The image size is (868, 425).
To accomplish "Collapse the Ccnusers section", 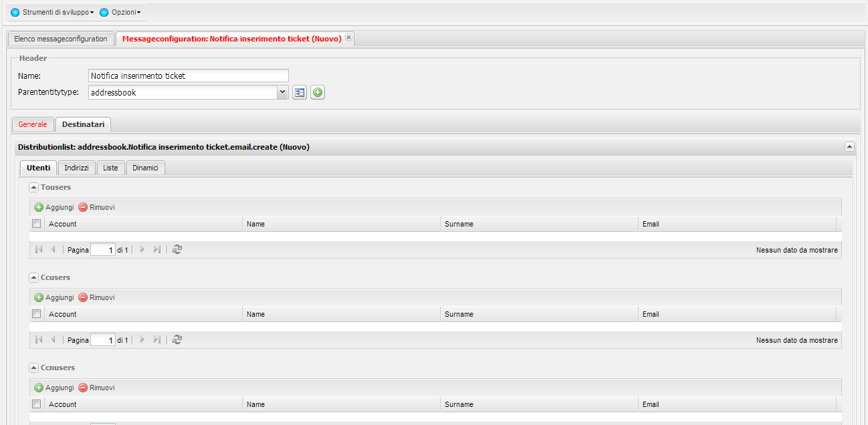I will click(x=33, y=367).
